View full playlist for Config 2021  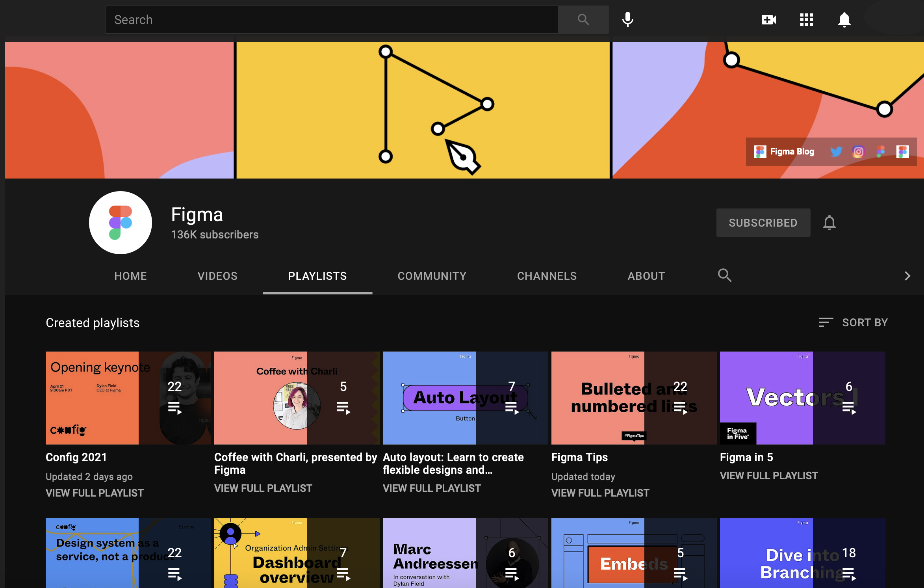coord(95,493)
